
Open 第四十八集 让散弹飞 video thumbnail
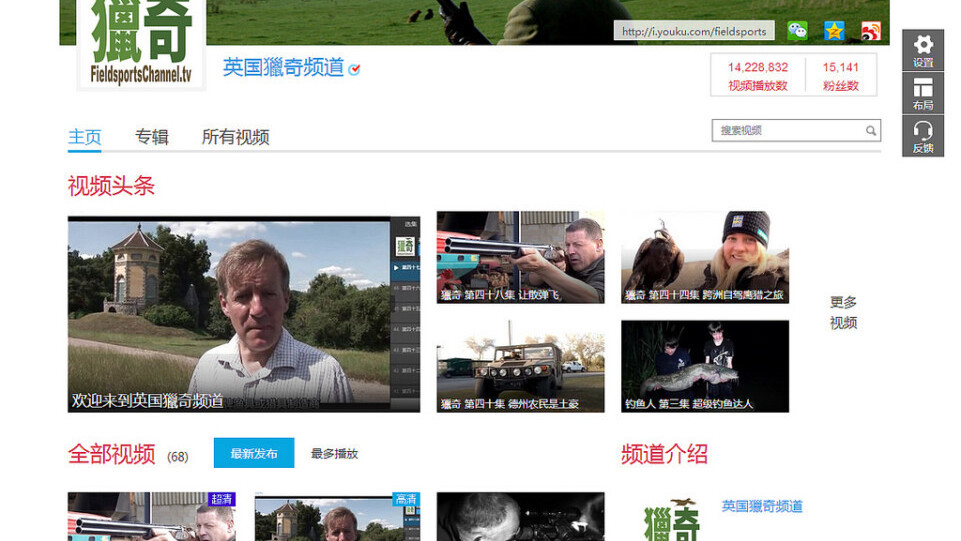(x=520, y=257)
